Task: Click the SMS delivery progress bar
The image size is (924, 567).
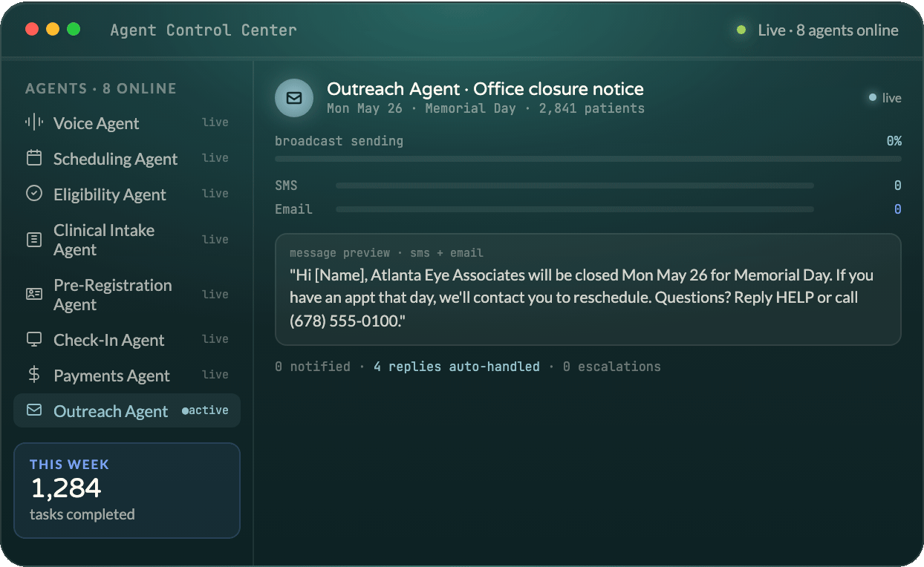Action: coord(575,186)
